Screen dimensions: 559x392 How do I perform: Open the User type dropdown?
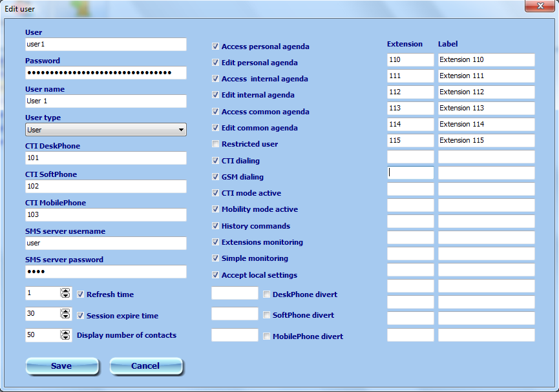[106, 130]
